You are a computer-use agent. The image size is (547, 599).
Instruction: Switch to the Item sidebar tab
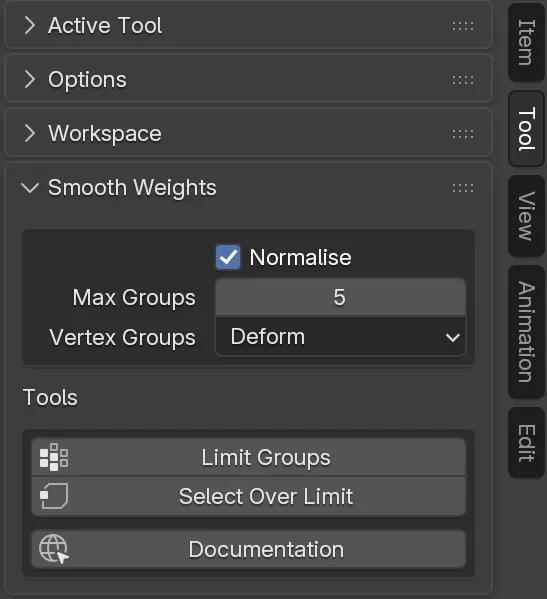526,42
